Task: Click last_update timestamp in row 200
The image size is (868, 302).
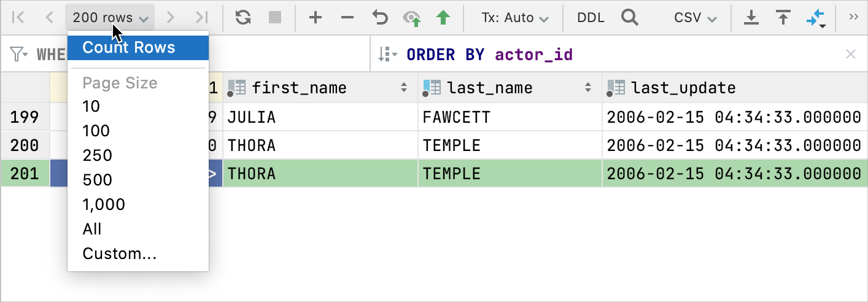Action: point(735,145)
